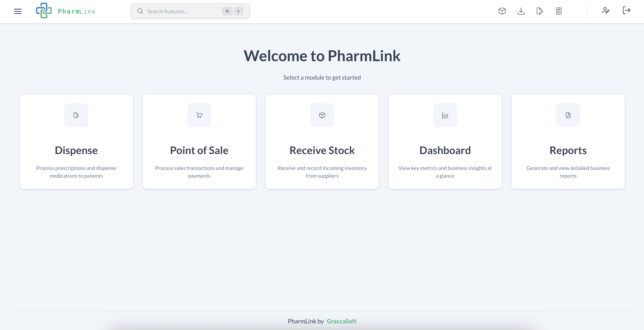Image resolution: width=644 pixels, height=330 pixels.
Task: Open the hamburger navigation menu
Action: pos(18,11)
